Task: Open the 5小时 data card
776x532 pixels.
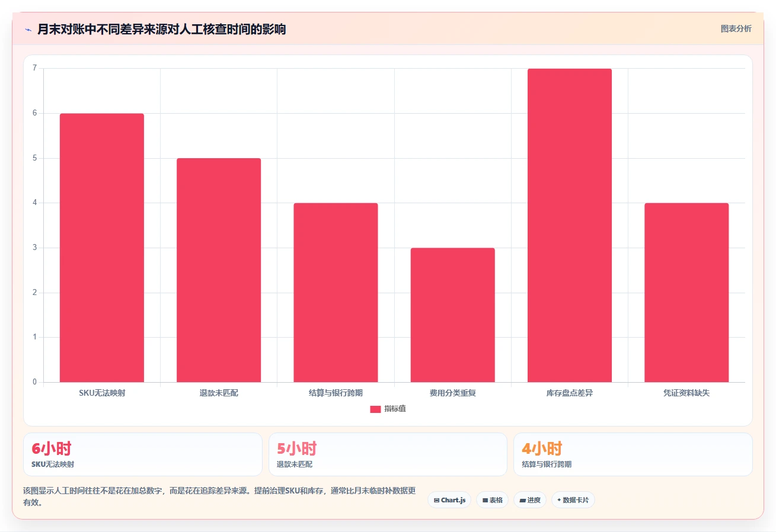Action: 388,454
